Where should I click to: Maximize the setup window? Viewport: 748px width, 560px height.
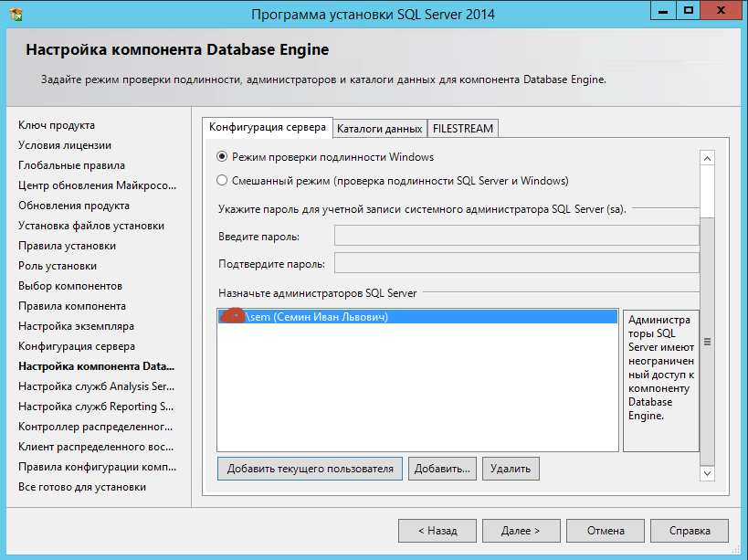point(689,10)
